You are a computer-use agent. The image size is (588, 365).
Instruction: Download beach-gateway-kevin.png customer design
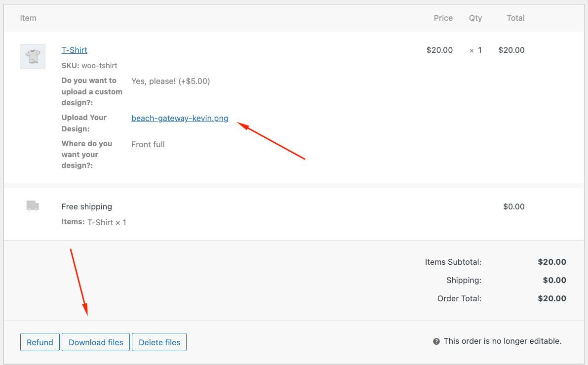tap(180, 118)
